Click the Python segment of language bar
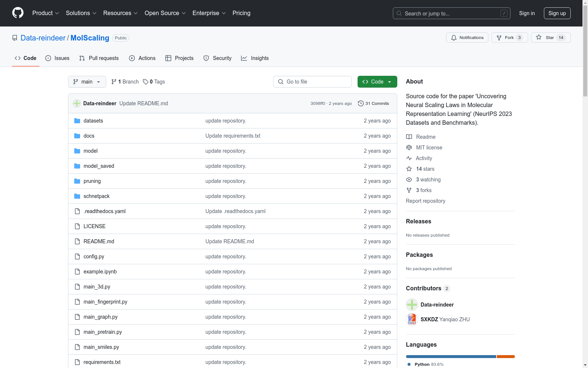Screen dimensions: 588x368 pyautogui.click(x=451, y=357)
